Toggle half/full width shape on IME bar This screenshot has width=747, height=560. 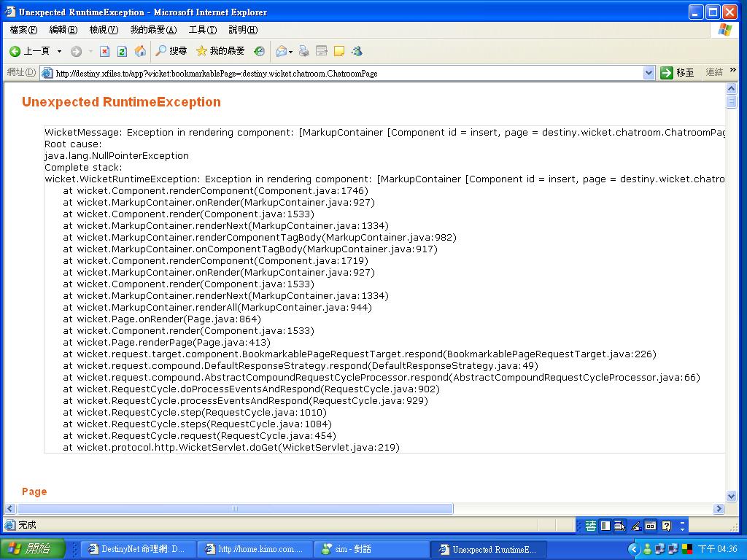[x=605, y=526]
